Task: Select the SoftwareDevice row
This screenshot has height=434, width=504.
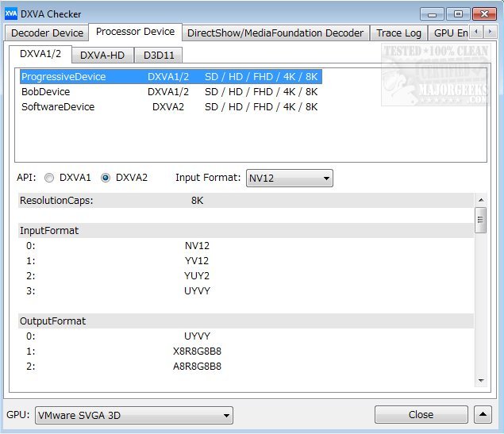Action: [x=171, y=106]
